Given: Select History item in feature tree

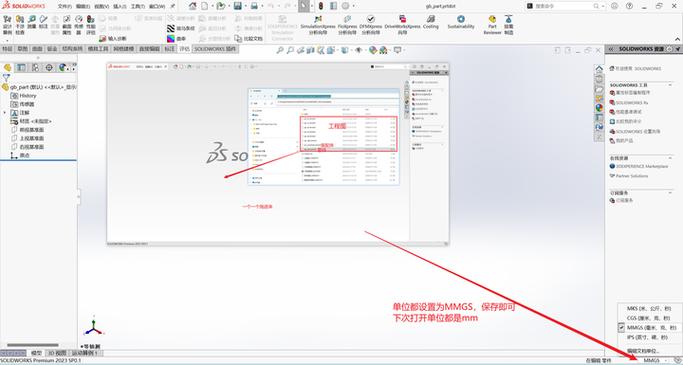Looking at the screenshot, I should click(x=24, y=96).
